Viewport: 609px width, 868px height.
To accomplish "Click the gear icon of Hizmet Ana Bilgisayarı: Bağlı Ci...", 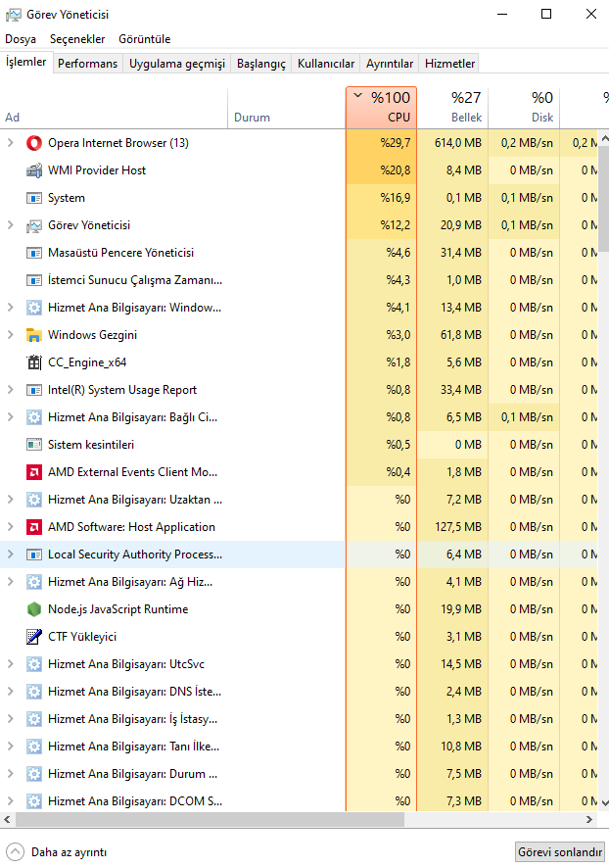I will pyautogui.click(x=34, y=417).
